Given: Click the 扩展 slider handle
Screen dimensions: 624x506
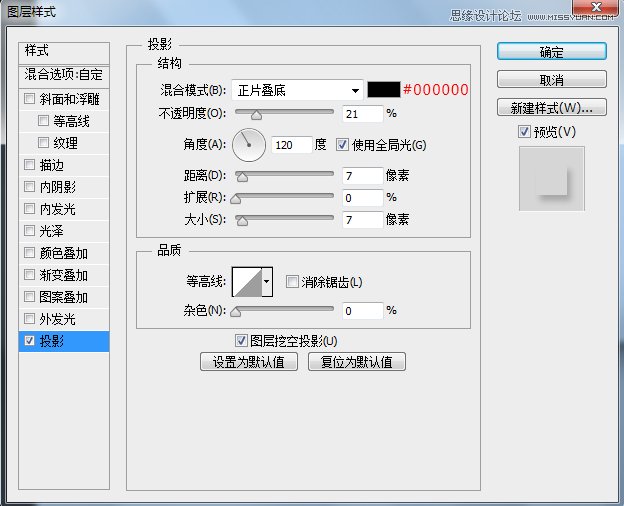Looking at the screenshot, I should point(236,199).
